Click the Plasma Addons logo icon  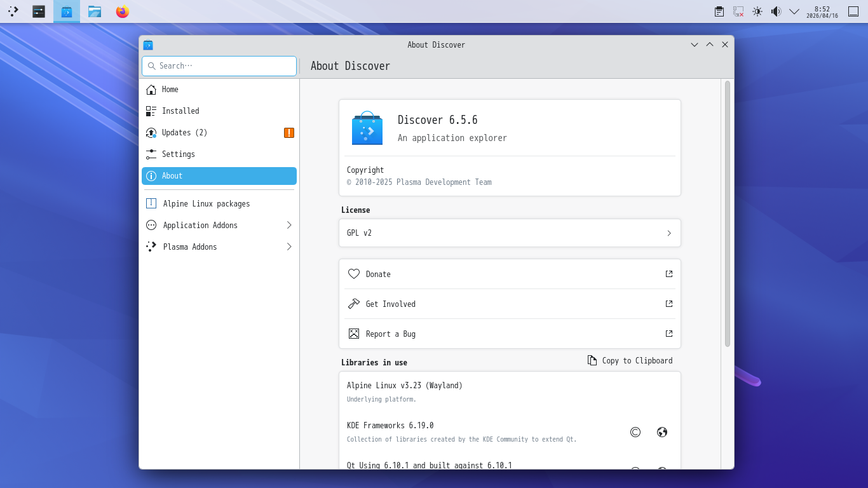[151, 247]
